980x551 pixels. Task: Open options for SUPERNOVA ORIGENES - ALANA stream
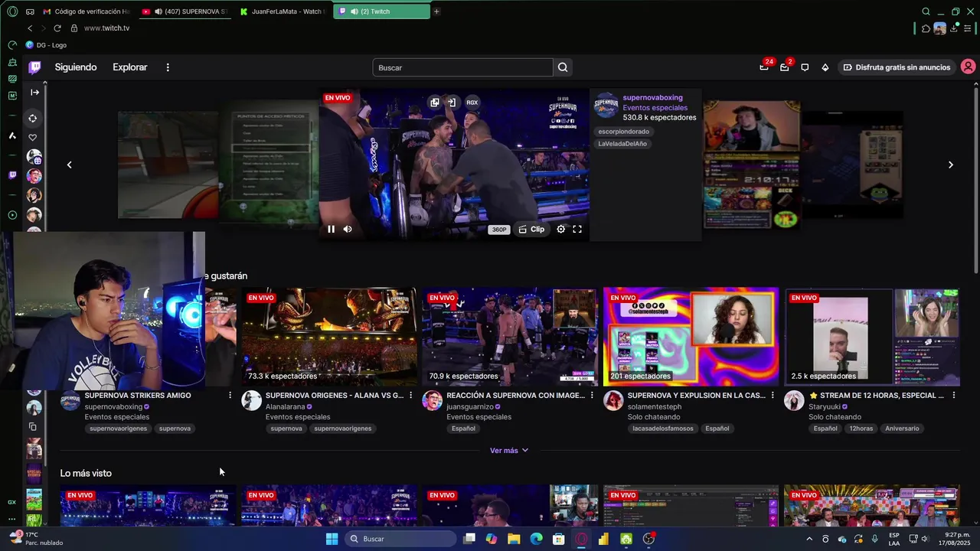point(410,396)
